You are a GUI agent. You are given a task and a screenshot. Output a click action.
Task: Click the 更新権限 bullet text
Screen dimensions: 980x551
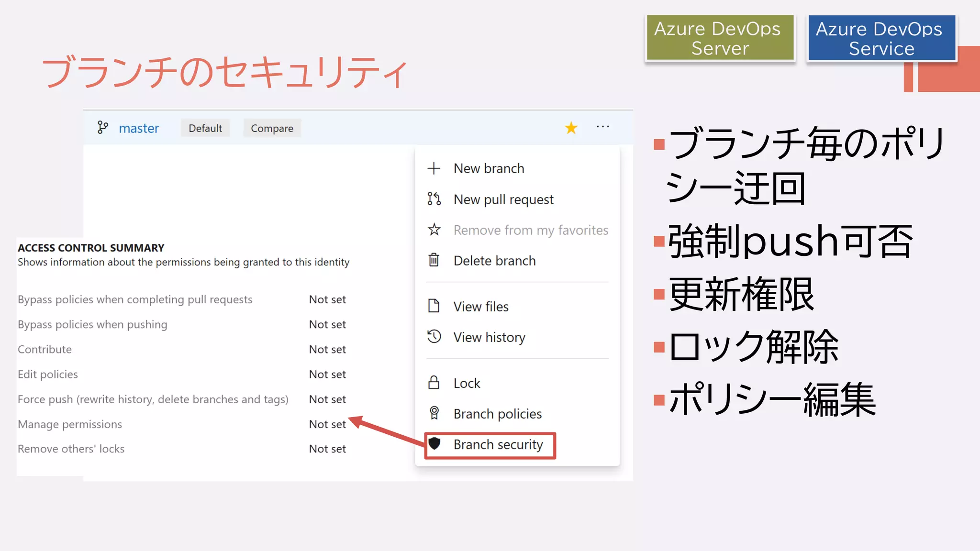[741, 294]
